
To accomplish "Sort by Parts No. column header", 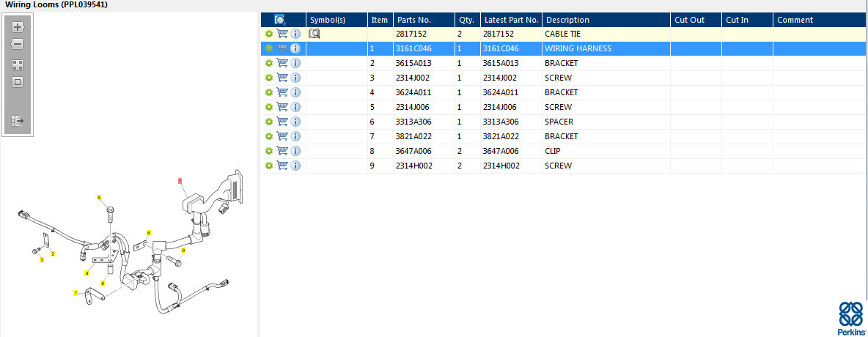I will click(x=424, y=20).
